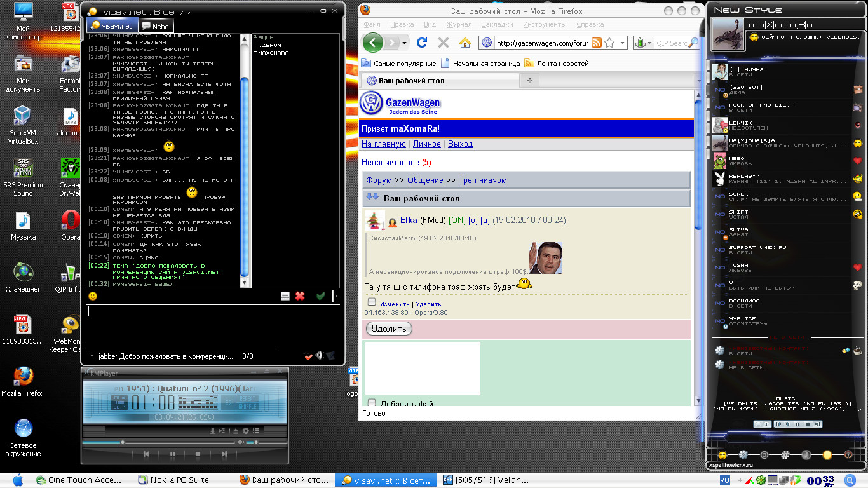Open the Firefox Файл menu
Viewport: 868px width, 488px height.
pyautogui.click(x=372, y=24)
